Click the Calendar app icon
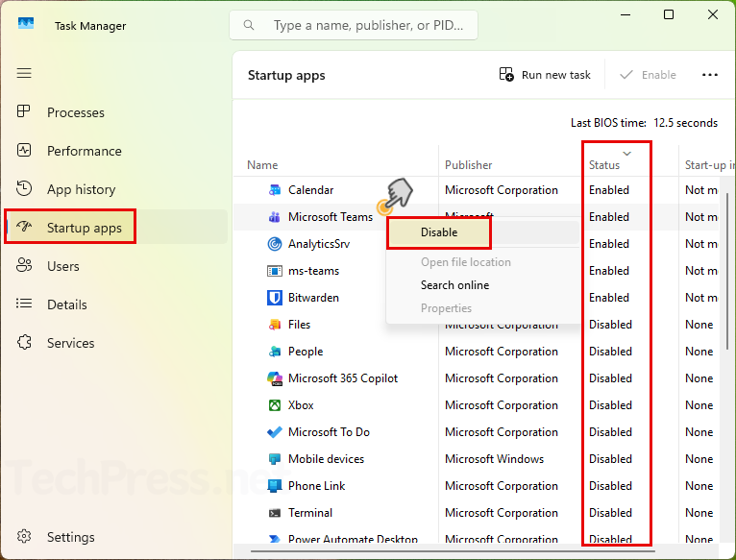This screenshot has height=560, width=736. (x=275, y=190)
